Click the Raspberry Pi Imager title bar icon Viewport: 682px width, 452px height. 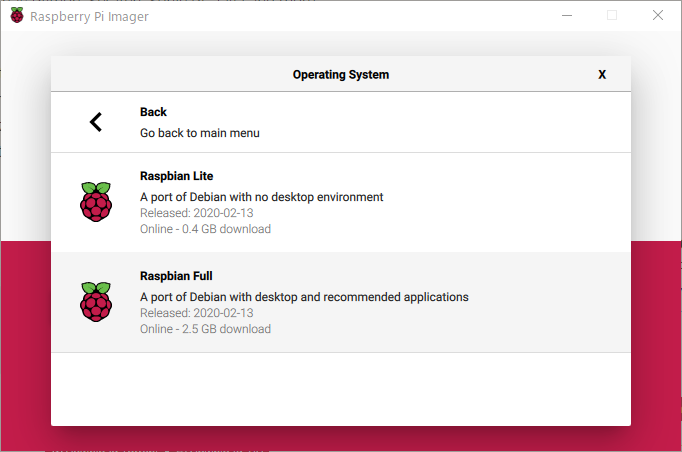(x=17, y=16)
